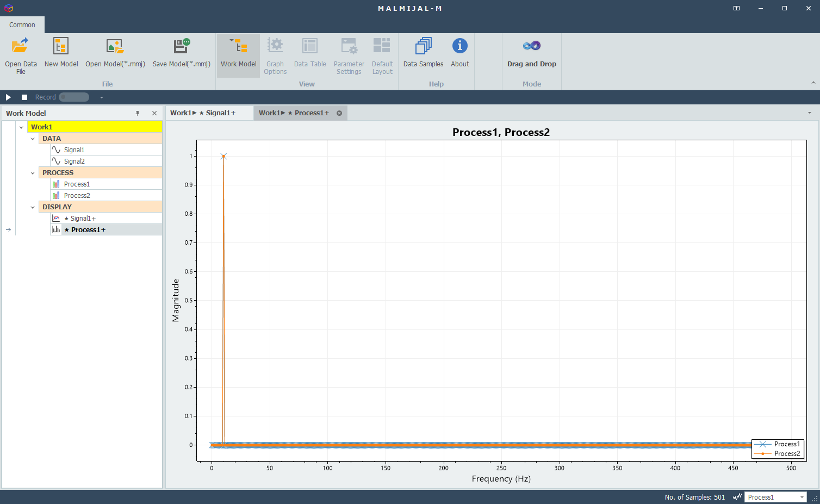820x504 pixels.
Task: Click the peak marker at magnitude 1
Action: click(223, 157)
